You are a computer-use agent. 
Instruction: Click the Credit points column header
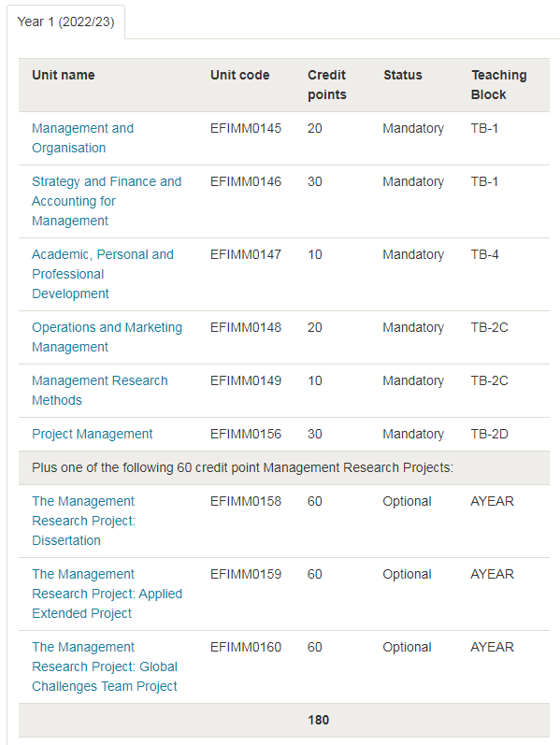click(327, 85)
